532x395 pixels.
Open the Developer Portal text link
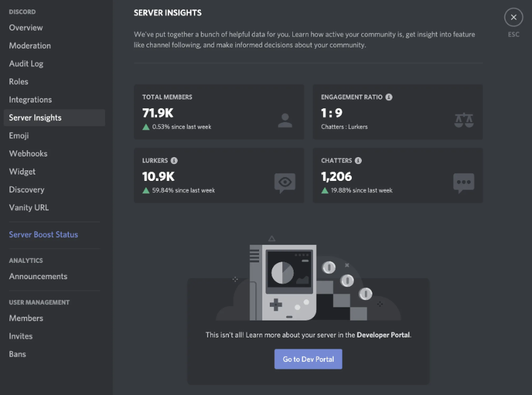pyautogui.click(x=383, y=335)
